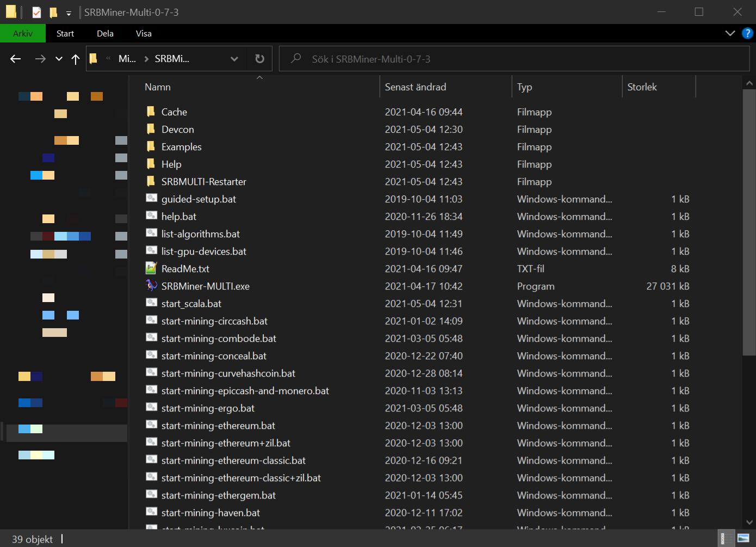Select start-mining-conceal.bat file icon
The image size is (756, 547).
(x=151, y=355)
